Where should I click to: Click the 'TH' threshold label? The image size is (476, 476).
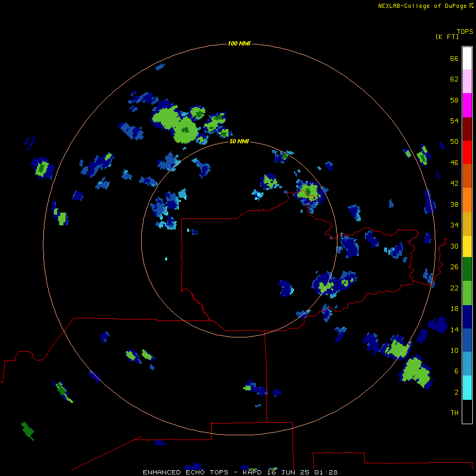coord(454,413)
